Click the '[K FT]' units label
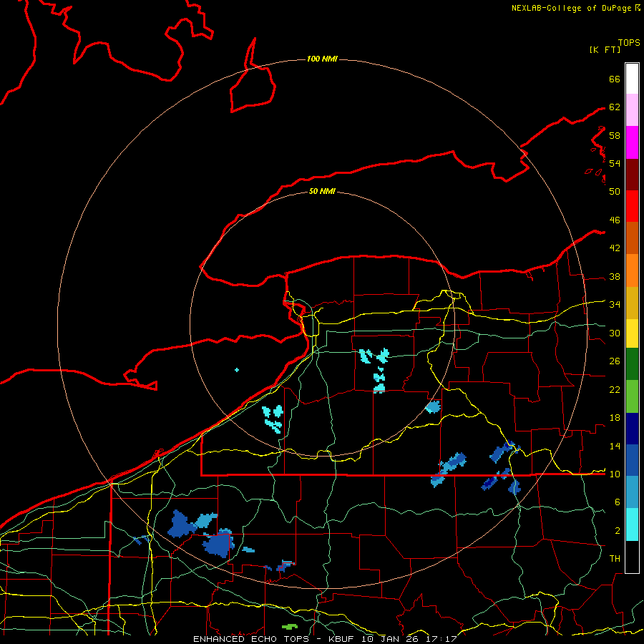Image resolution: width=644 pixels, height=644 pixels. [x=605, y=49]
